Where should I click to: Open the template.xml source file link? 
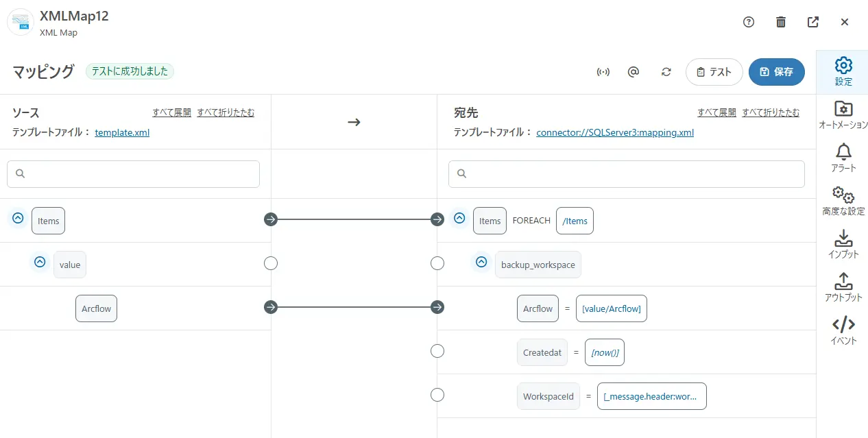[122, 133]
